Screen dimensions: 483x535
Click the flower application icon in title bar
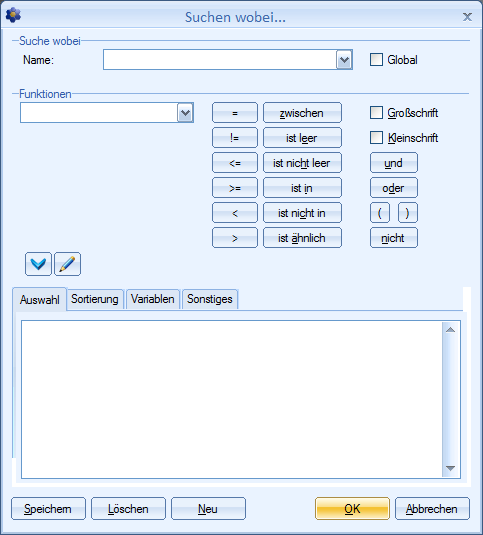(x=13, y=15)
